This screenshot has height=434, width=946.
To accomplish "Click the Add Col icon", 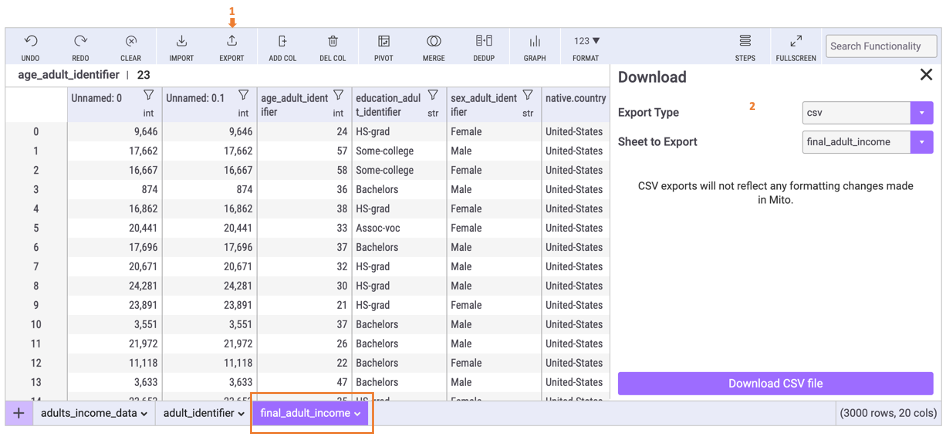I will (282, 41).
